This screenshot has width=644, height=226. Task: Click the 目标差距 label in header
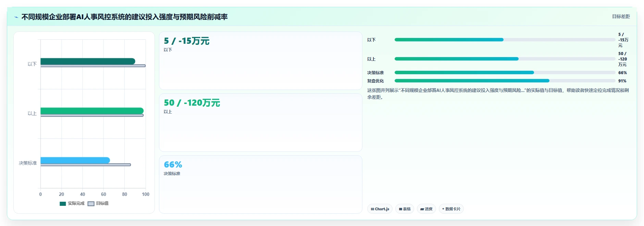pos(621,16)
